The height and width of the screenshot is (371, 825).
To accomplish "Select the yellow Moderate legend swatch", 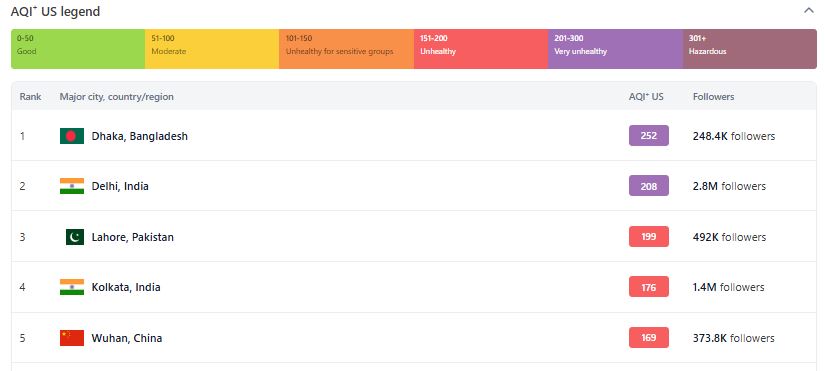I will coord(212,49).
